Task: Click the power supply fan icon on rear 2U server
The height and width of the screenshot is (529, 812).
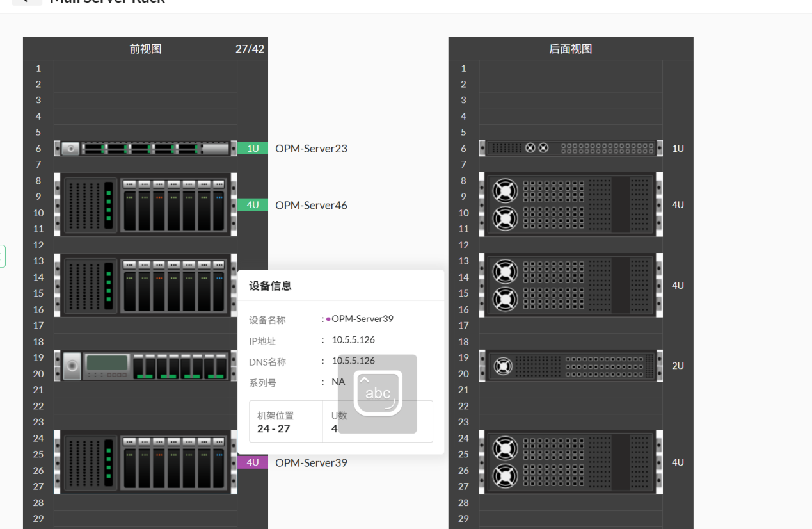Action: click(x=505, y=365)
